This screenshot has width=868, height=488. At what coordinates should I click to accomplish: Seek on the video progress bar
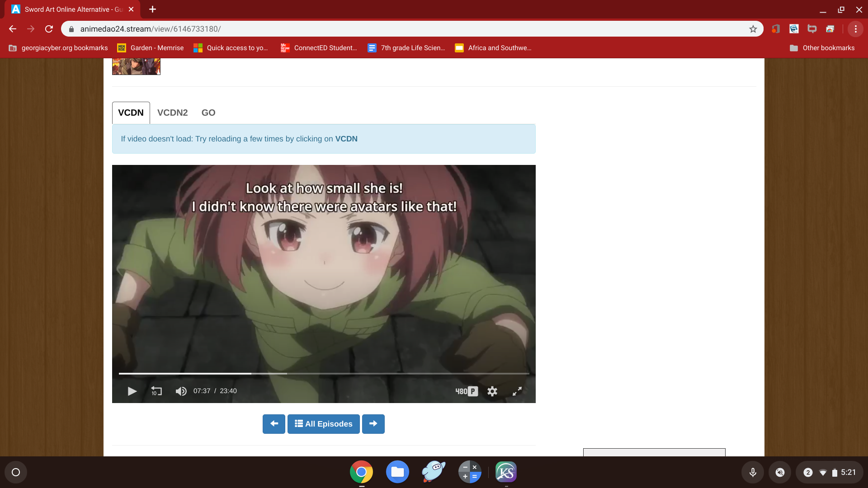pyautogui.click(x=324, y=374)
